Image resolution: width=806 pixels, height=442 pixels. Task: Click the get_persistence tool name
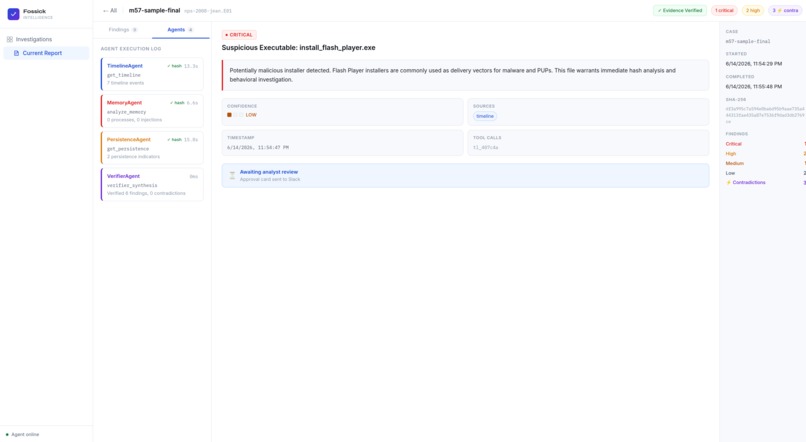[x=128, y=149]
